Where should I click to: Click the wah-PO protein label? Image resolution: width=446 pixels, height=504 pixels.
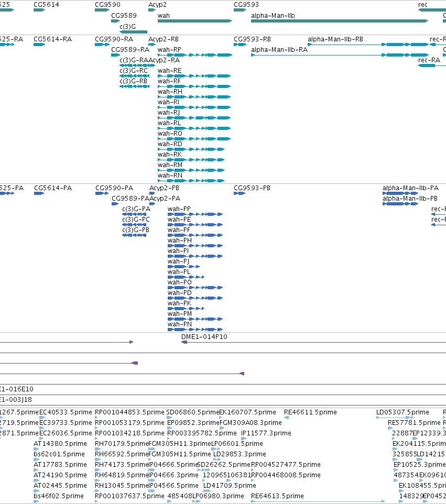coord(179,282)
